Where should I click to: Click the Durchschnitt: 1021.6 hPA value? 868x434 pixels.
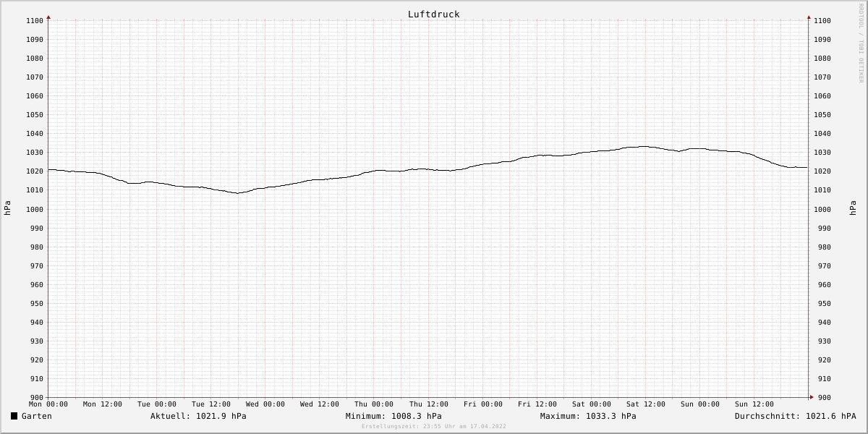795,416
